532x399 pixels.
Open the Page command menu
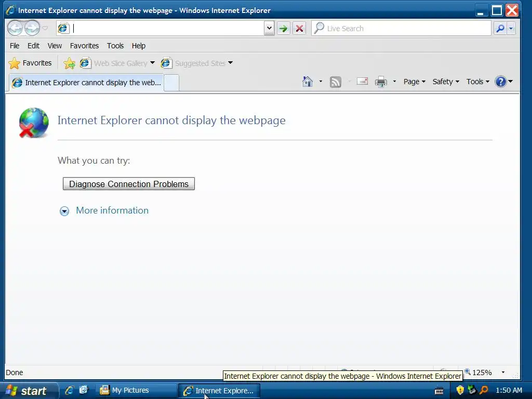pyautogui.click(x=414, y=82)
